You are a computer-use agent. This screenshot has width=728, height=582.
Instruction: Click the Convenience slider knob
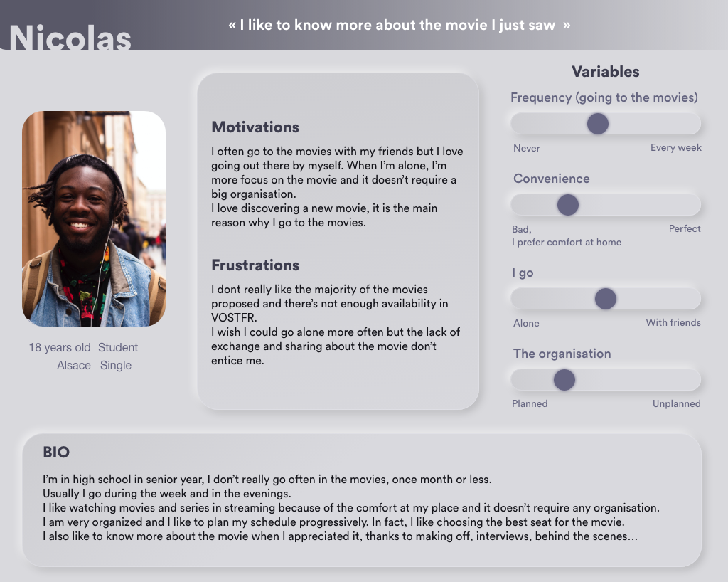pos(568,205)
